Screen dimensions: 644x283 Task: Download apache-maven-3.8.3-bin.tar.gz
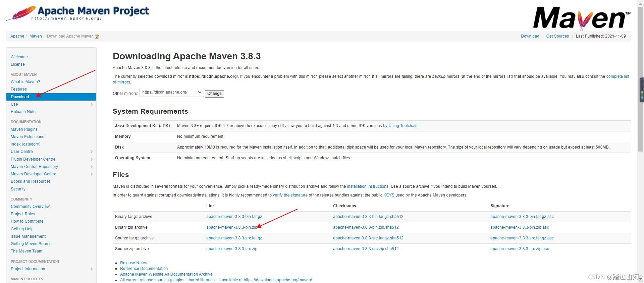[234, 217]
